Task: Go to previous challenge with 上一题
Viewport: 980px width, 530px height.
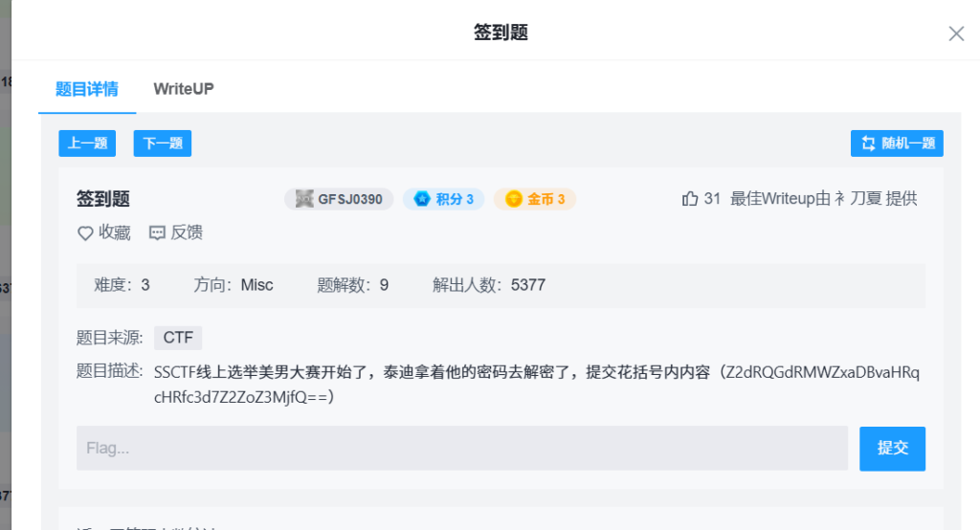Action: coord(87,144)
